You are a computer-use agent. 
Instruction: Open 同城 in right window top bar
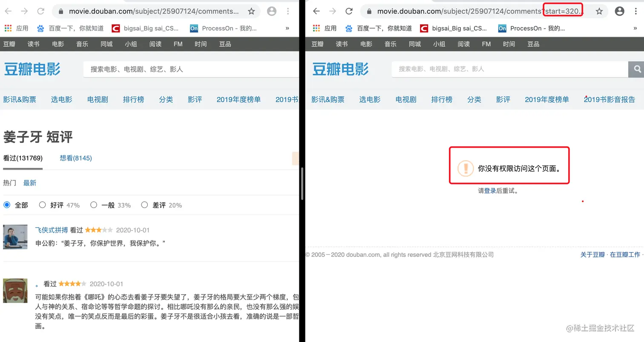click(415, 44)
